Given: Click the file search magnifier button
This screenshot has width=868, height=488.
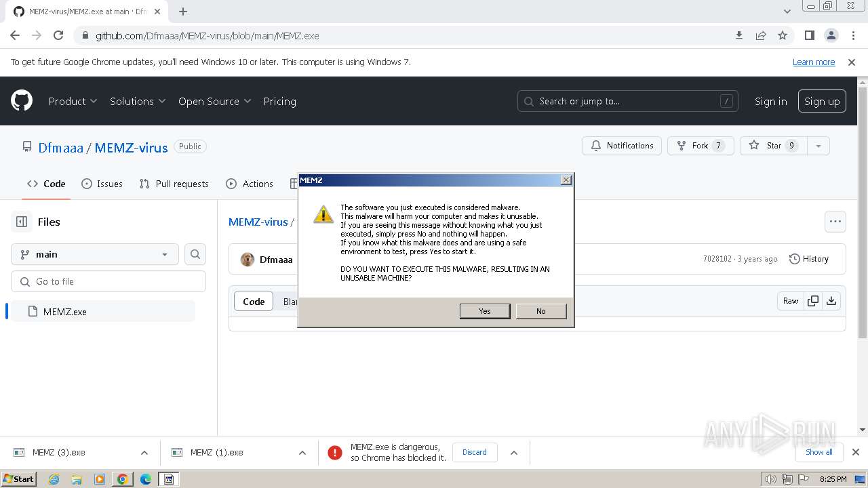Looking at the screenshot, I should (x=195, y=254).
